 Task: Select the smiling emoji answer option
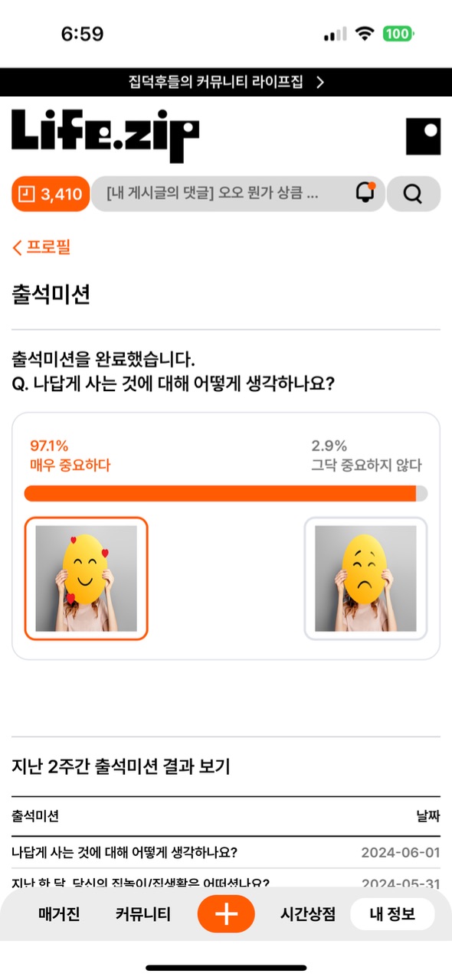86,578
